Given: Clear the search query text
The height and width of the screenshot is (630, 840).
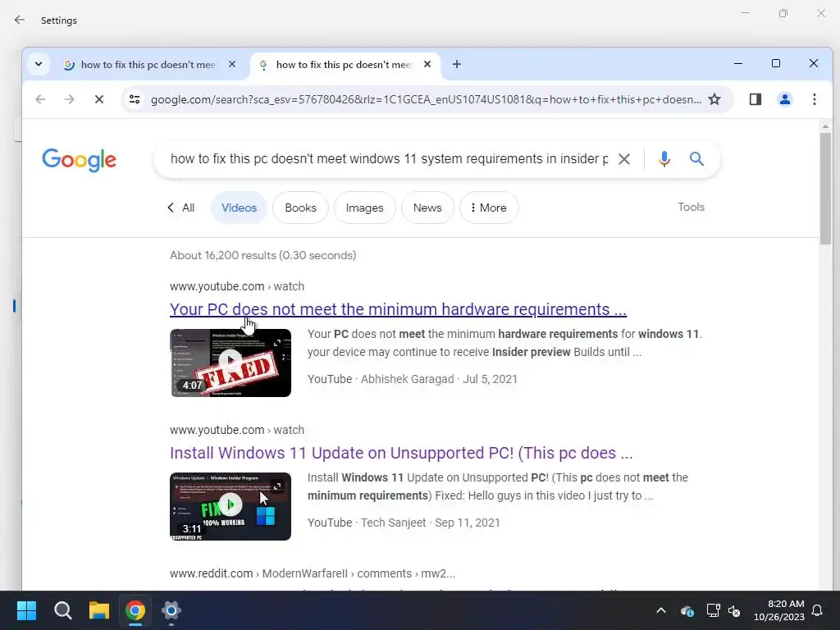Looking at the screenshot, I should [x=624, y=159].
